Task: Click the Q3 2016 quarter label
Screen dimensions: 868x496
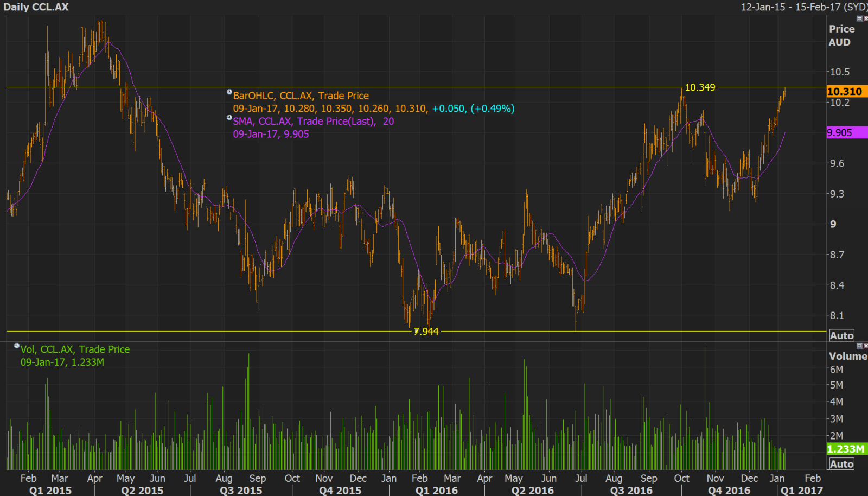Action: (x=631, y=491)
